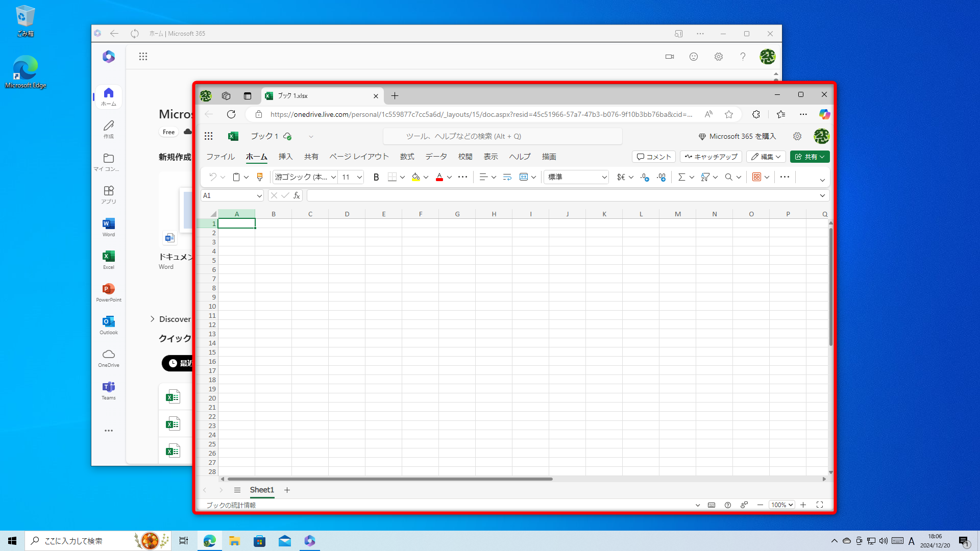Click the zoom level control showing 100%

point(782,505)
